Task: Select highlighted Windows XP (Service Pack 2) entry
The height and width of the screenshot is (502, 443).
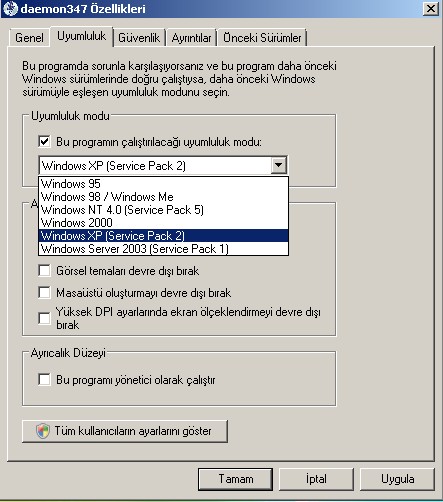Action: pyautogui.click(x=163, y=236)
